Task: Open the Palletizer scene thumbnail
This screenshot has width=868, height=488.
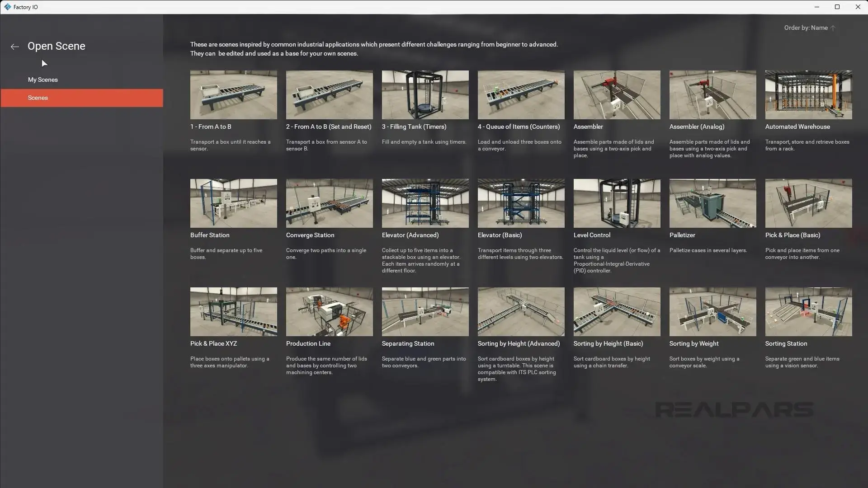Action: click(712, 203)
